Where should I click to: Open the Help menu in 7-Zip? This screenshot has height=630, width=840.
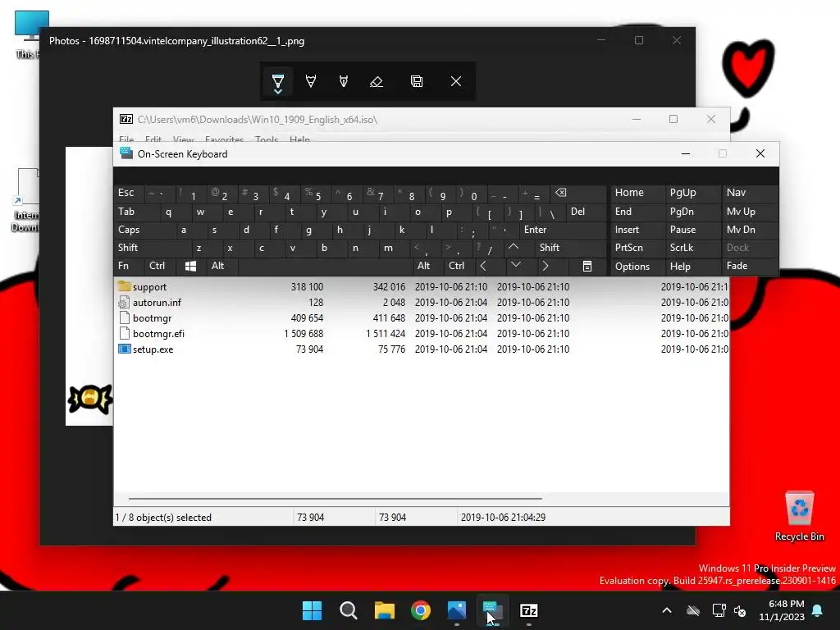pos(299,139)
